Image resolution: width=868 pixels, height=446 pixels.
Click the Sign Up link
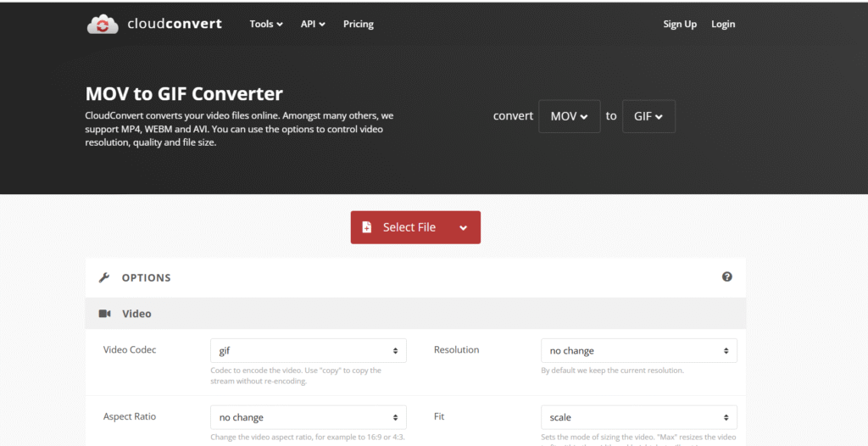point(680,24)
